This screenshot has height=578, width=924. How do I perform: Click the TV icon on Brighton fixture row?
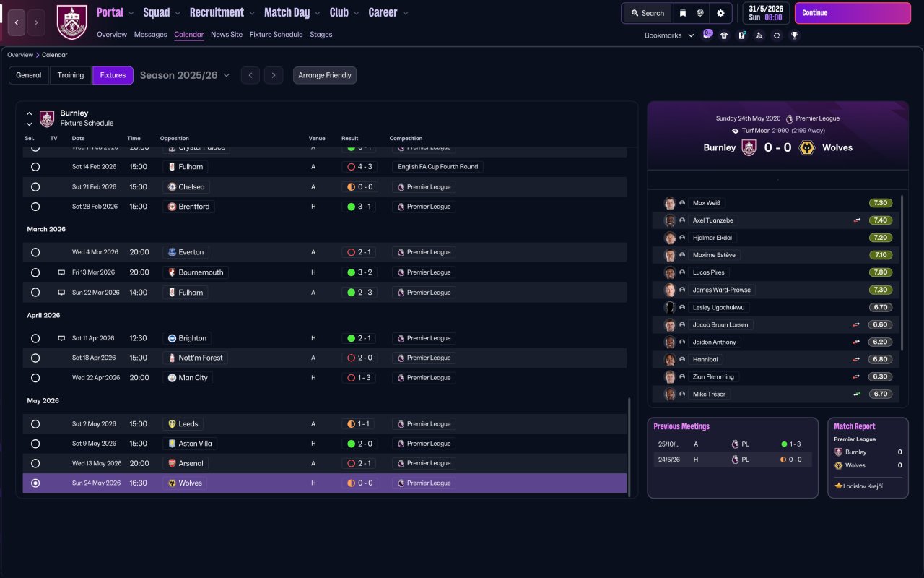point(61,338)
